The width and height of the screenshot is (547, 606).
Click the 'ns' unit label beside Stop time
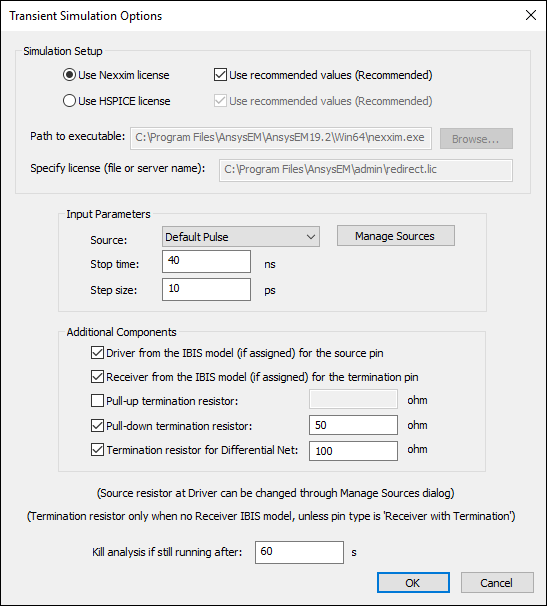[x=270, y=264]
